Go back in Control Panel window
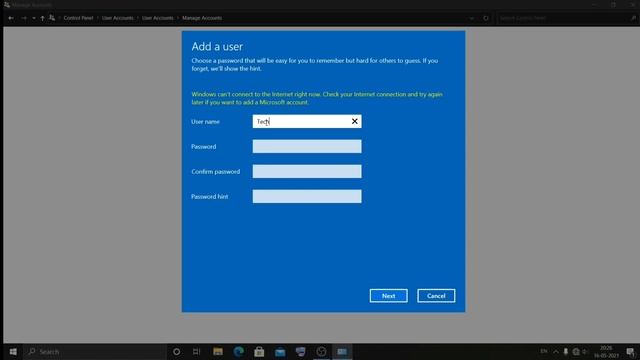Screen dimensions: 640x360 (x=11, y=18)
